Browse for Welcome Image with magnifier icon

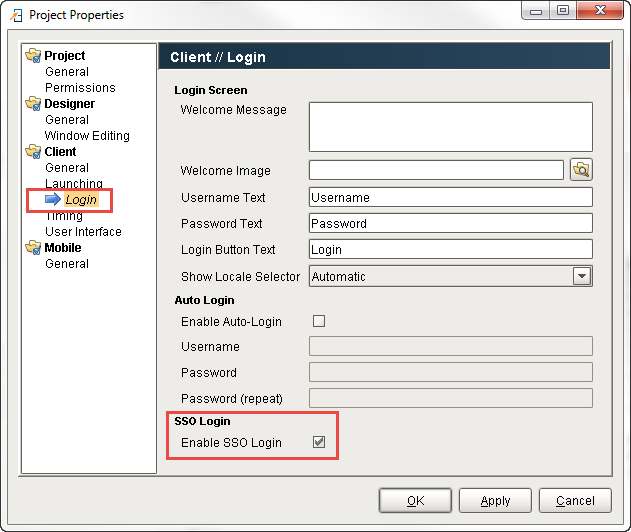[581, 170]
